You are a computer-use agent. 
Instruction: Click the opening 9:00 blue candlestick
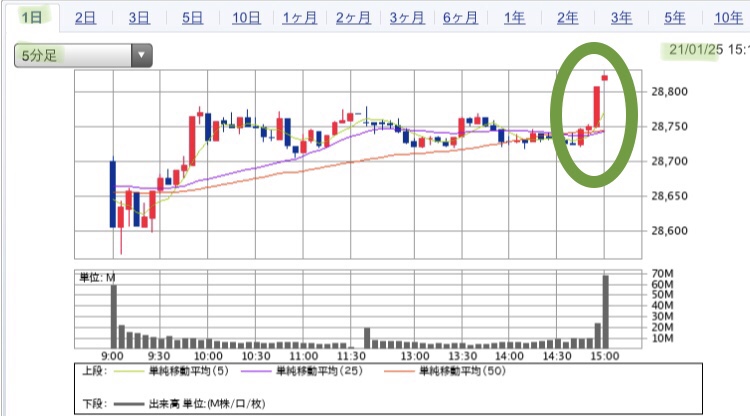tap(113, 194)
